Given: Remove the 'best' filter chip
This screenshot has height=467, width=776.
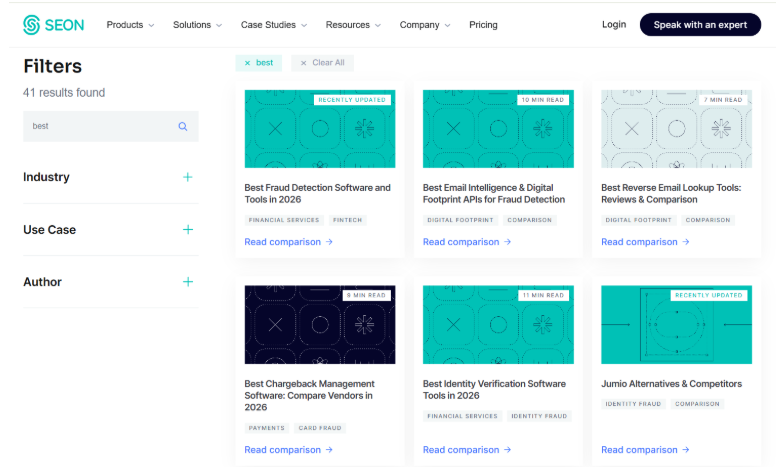Looking at the screenshot, I should (x=258, y=63).
